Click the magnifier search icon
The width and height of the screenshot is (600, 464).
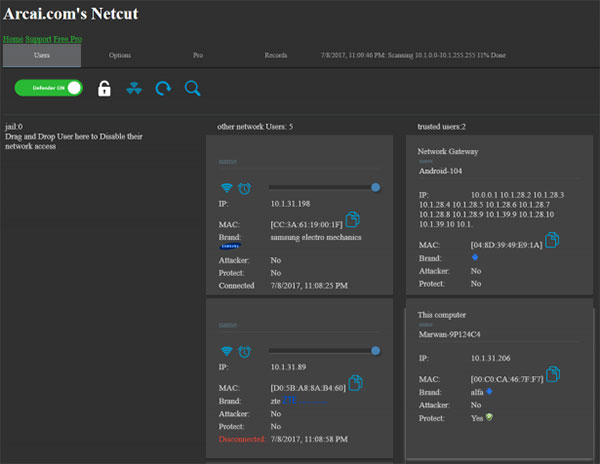pyautogui.click(x=192, y=88)
